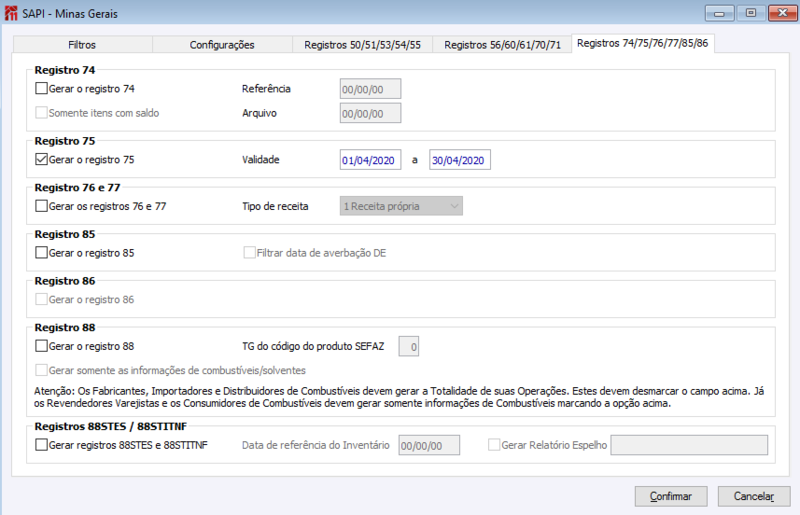The height and width of the screenshot is (515, 800).
Task: Click the 'Registro 74' group heading
Action: coord(65,70)
